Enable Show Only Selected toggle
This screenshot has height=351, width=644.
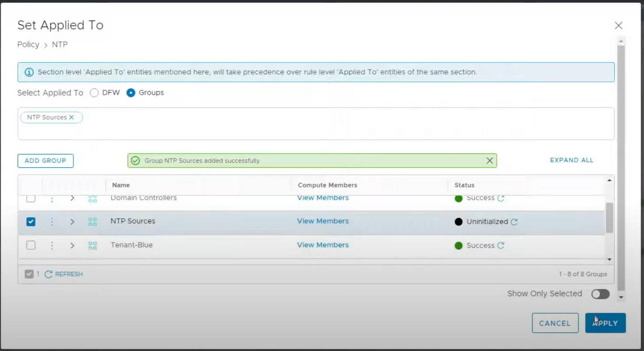[x=600, y=294]
